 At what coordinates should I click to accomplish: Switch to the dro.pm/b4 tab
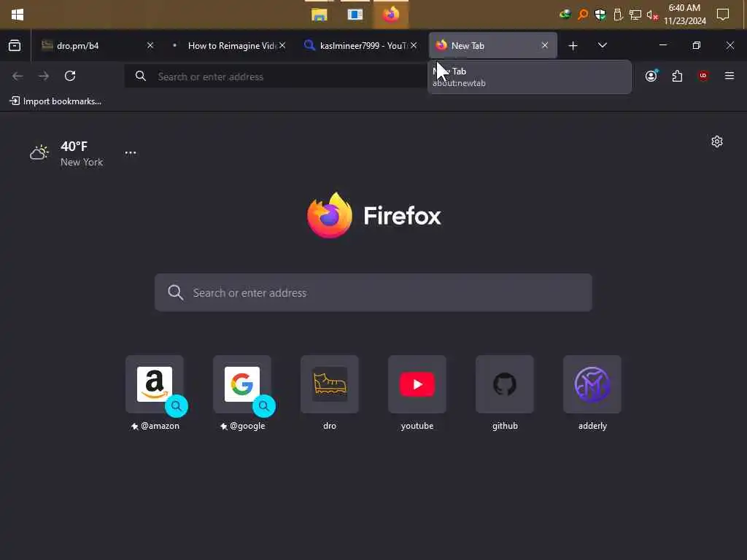[98, 46]
